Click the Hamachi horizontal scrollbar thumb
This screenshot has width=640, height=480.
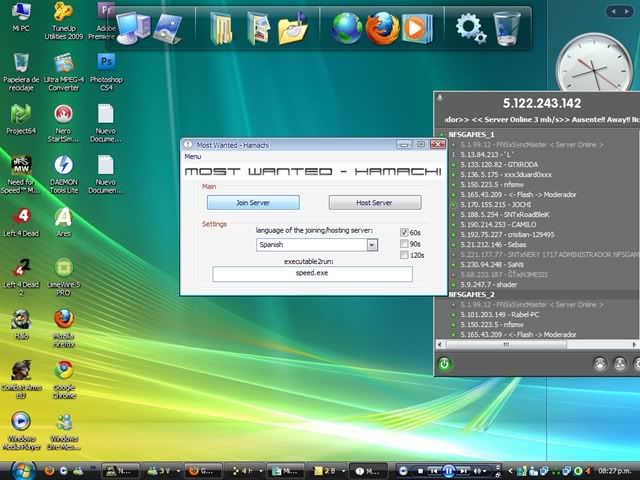(506, 344)
